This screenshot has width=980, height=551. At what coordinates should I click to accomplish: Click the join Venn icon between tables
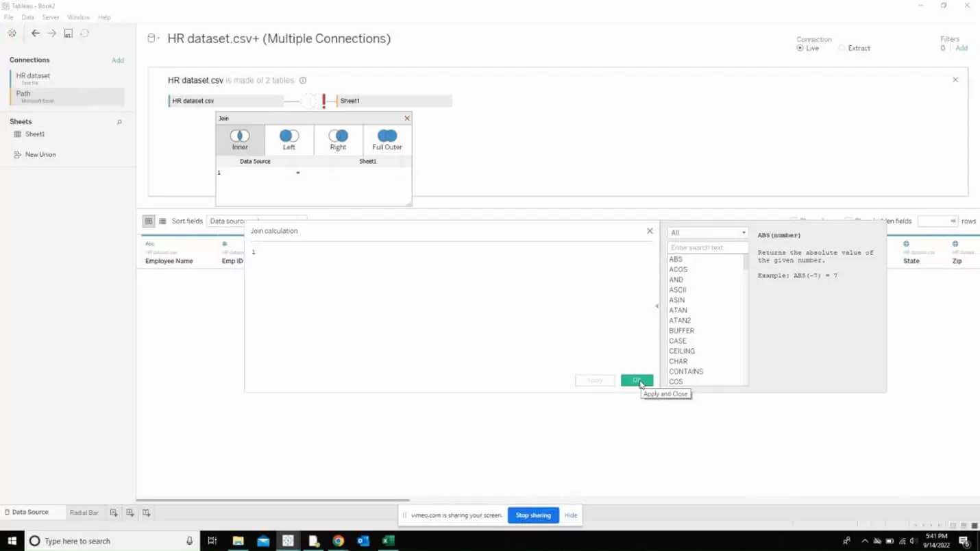(x=310, y=101)
